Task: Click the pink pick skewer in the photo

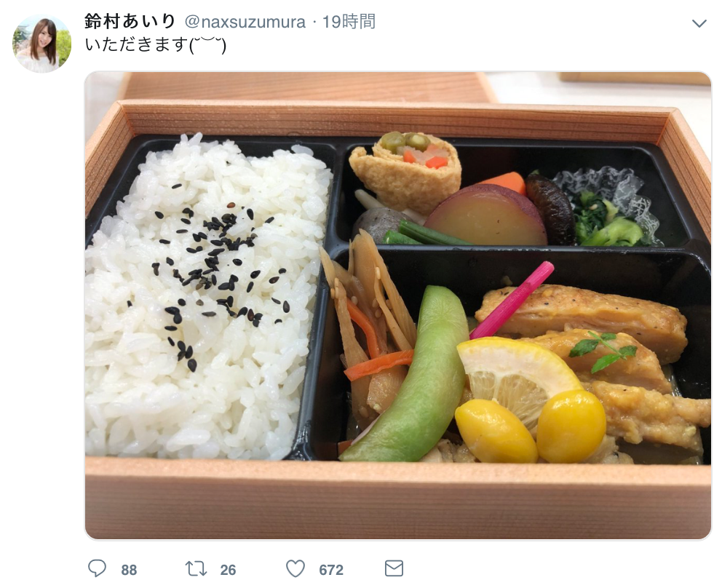Action: point(512,299)
